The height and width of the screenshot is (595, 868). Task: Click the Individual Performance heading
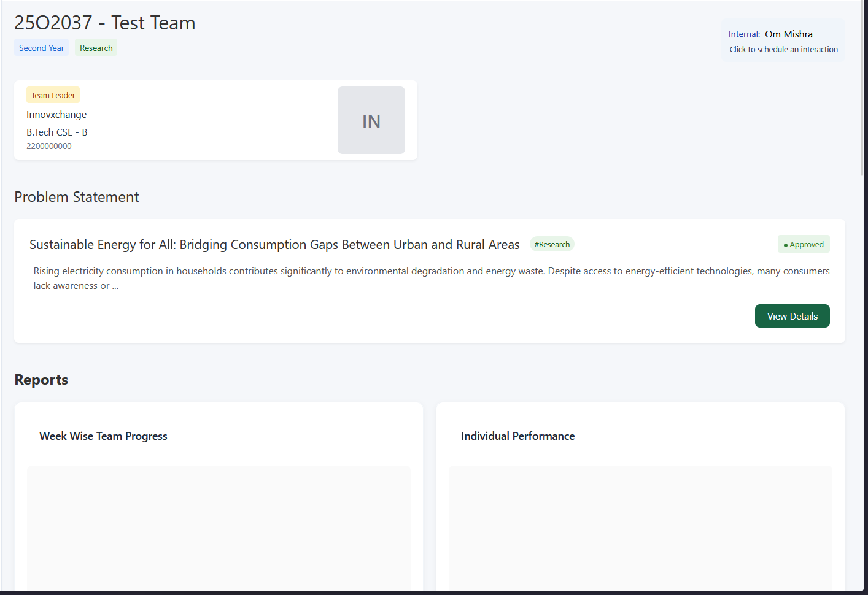click(517, 436)
